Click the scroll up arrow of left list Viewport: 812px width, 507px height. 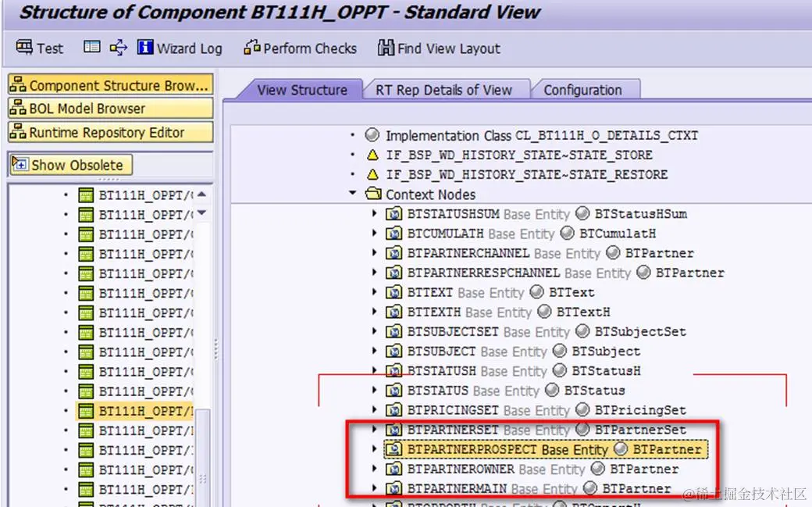click(202, 195)
